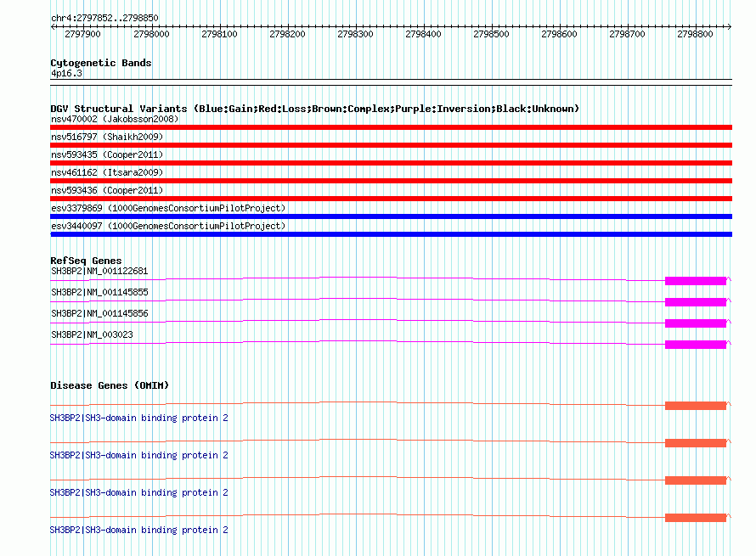This screenshot has height=556, width=756.
Task: Click the SH3BP2|NM_001145855 transcript label
Action: 99,293
